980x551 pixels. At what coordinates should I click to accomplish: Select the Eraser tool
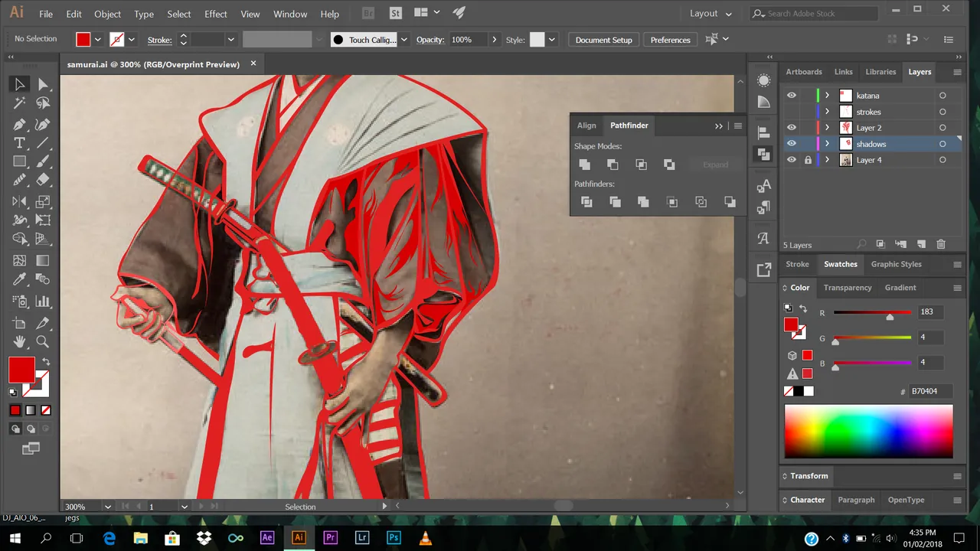coord(43,181)
